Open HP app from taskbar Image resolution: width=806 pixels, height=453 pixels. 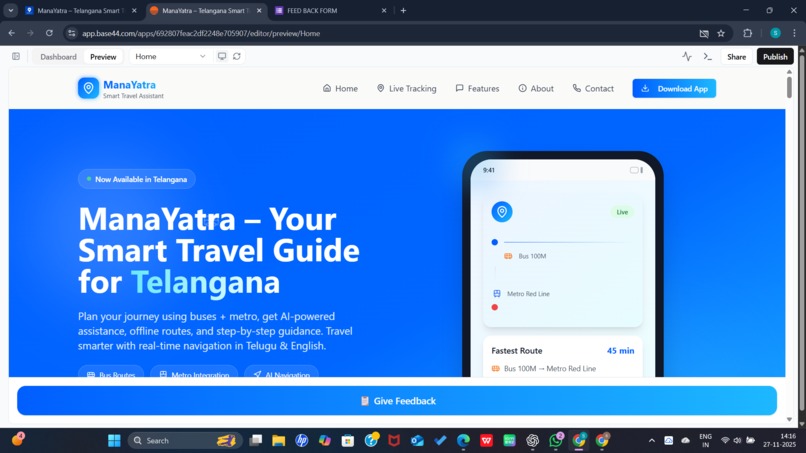point(302,440)
